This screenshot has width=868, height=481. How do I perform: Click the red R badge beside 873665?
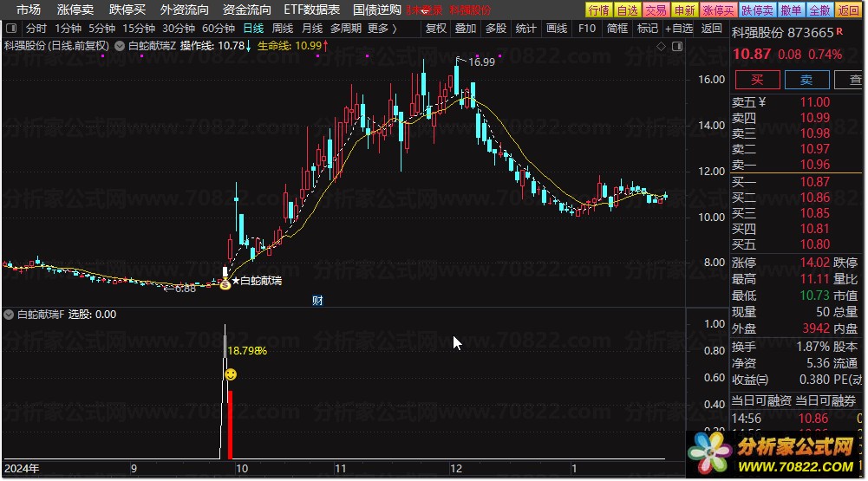(x=839, y=31)
